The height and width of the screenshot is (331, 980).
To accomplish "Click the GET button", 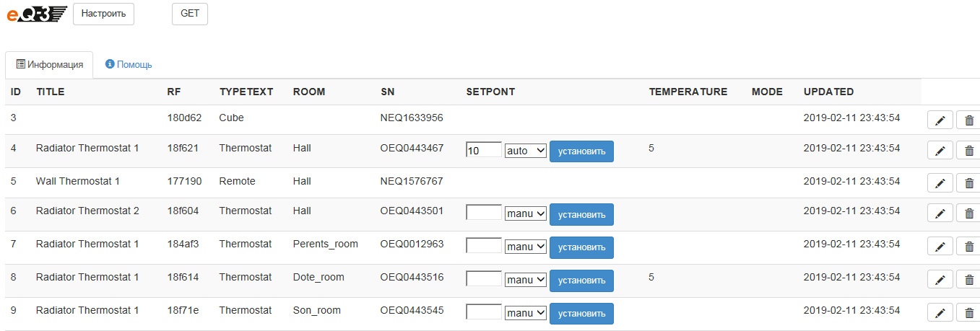I will coord(189,14).
